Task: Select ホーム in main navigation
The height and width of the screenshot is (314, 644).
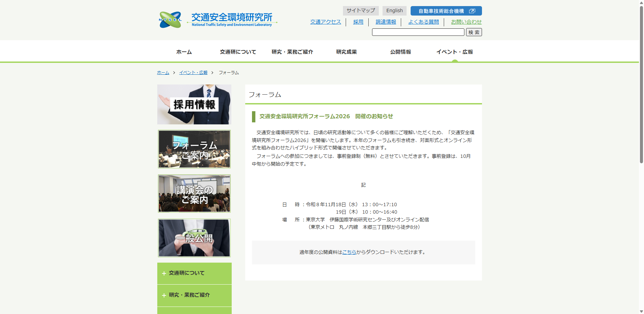Action: click(184, 52)
